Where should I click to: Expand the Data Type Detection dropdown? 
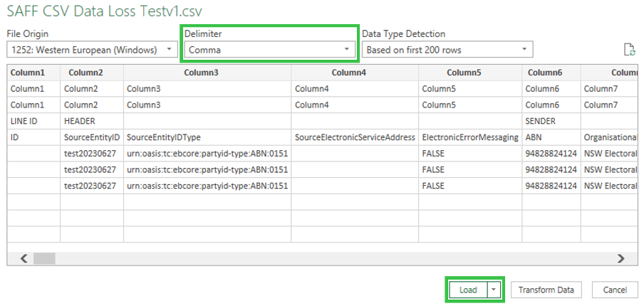pos(447,50)
